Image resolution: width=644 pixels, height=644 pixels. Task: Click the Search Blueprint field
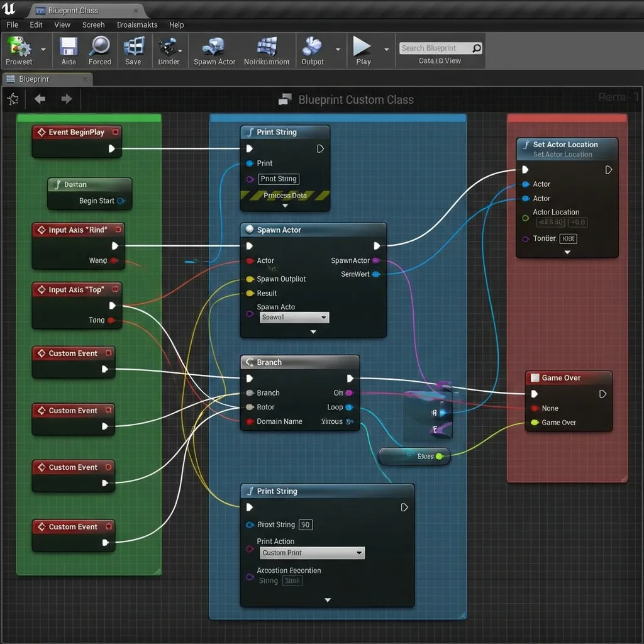click(x=437, y=48)
